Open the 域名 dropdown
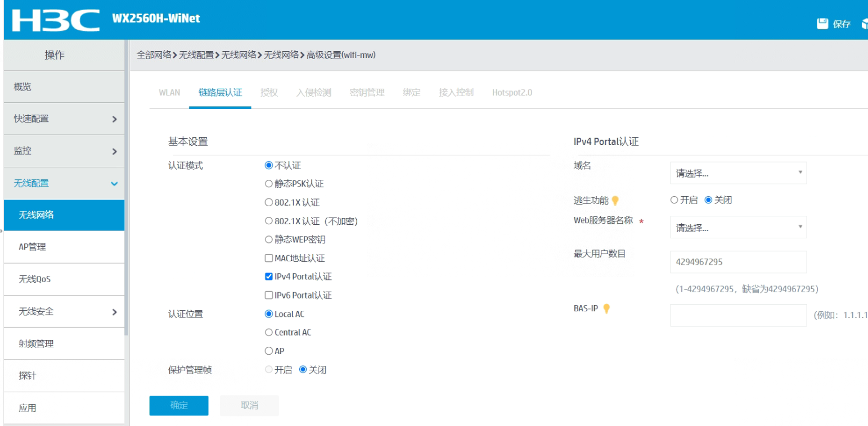868x426 pixels. pos(738,173)
